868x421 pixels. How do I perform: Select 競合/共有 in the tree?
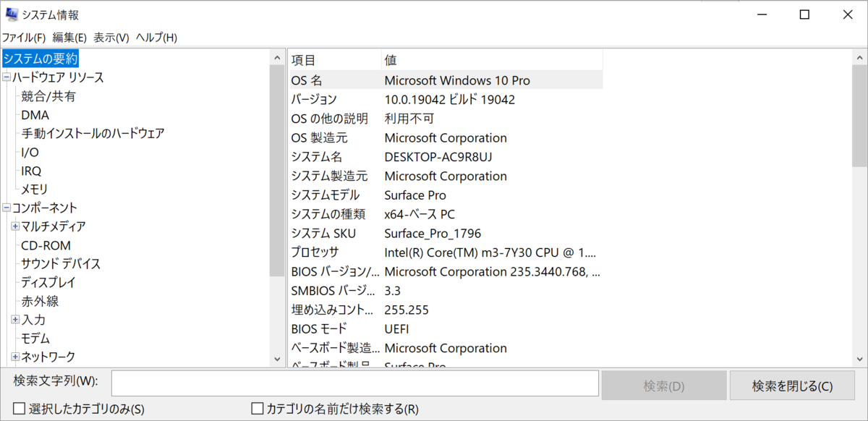click(x=48, y=96)
